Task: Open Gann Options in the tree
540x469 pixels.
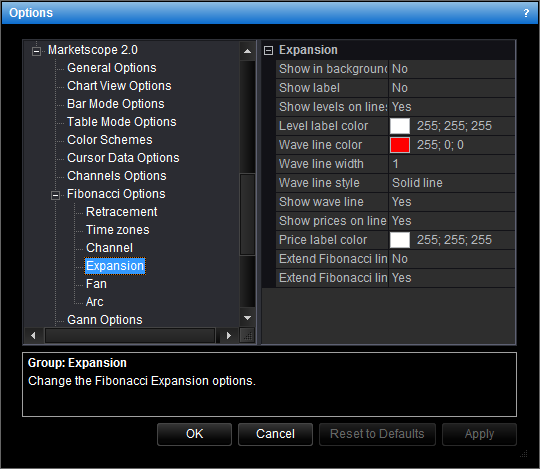Action: [105, 320]
